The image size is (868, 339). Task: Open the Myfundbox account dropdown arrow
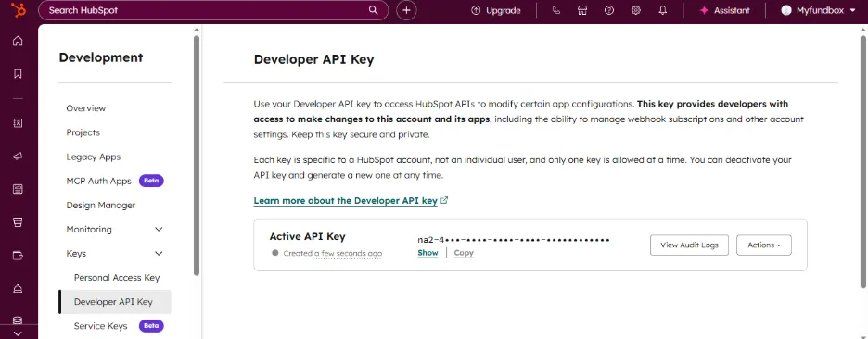852,10
